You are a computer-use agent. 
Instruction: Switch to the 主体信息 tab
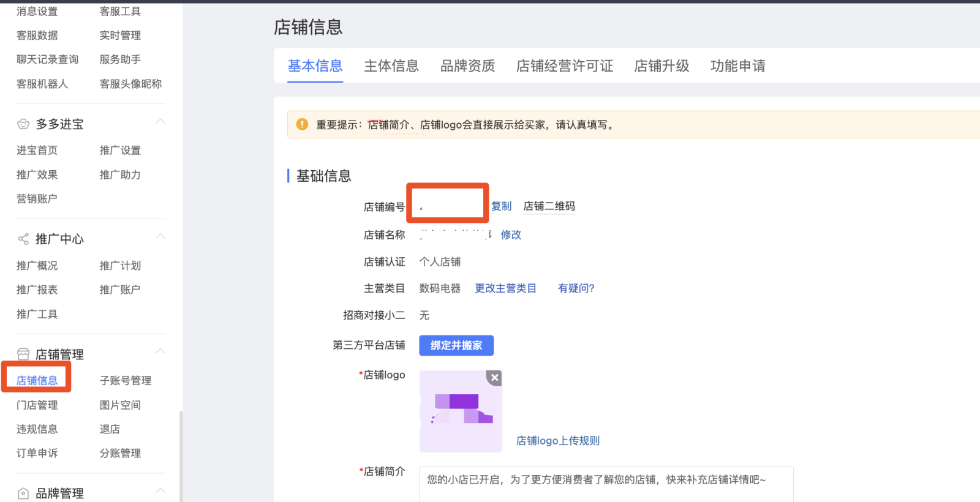[391, 66]
